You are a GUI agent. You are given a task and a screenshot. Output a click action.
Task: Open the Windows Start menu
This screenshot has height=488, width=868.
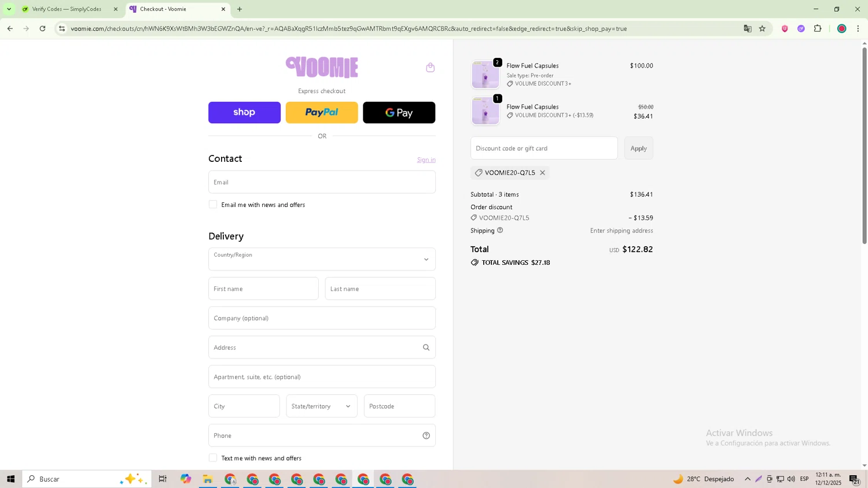coord(10,479)
